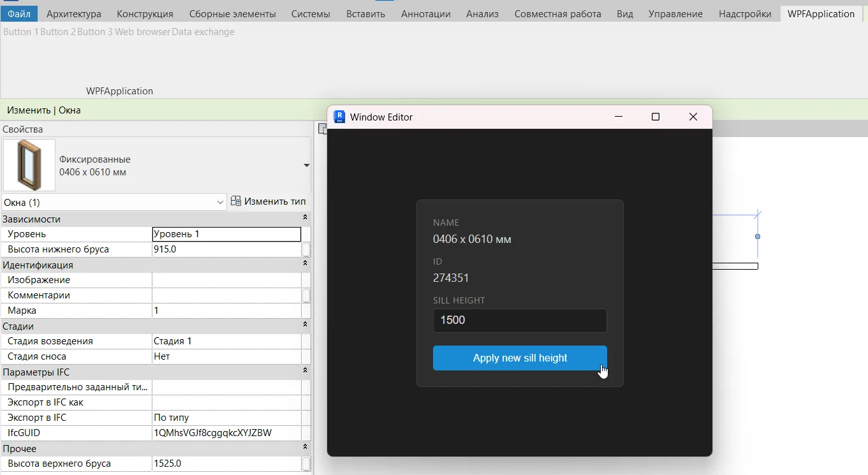Click the Экспорт в IFC как value
Screen dimensions: 868x475
click(226, 402)
